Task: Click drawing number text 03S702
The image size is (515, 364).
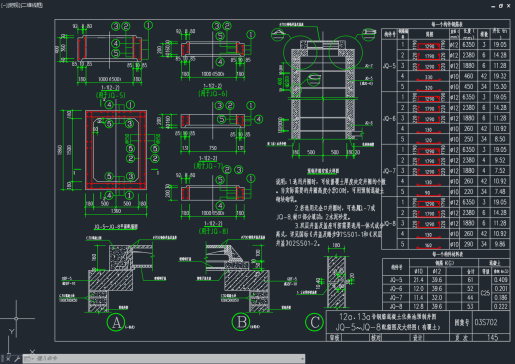Action: pos(486,322)
